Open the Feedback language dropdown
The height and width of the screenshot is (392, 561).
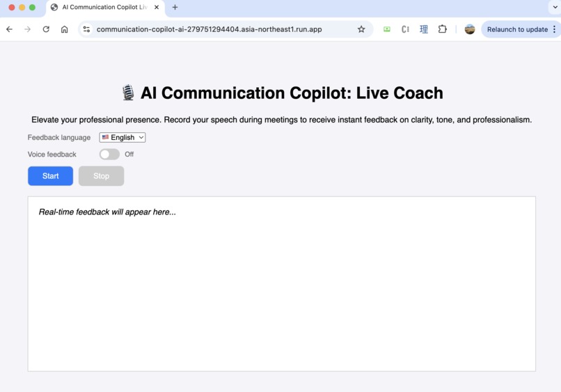tap(123, 137)
